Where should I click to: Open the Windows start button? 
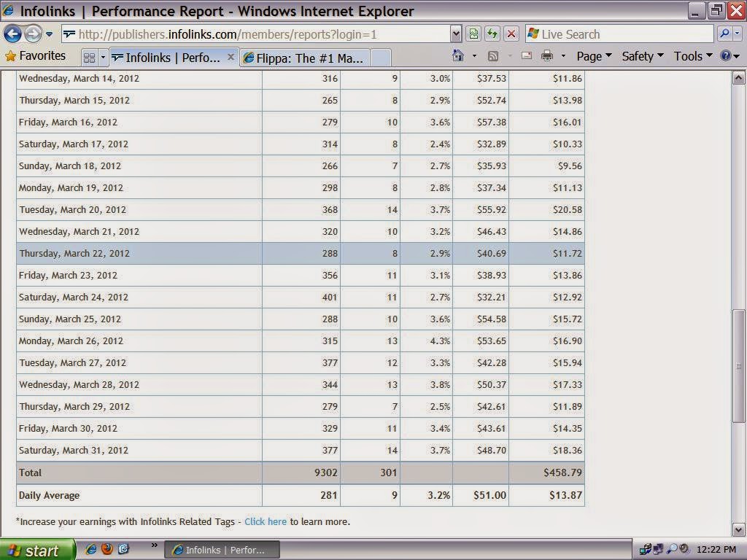click(x=38, y=550)
